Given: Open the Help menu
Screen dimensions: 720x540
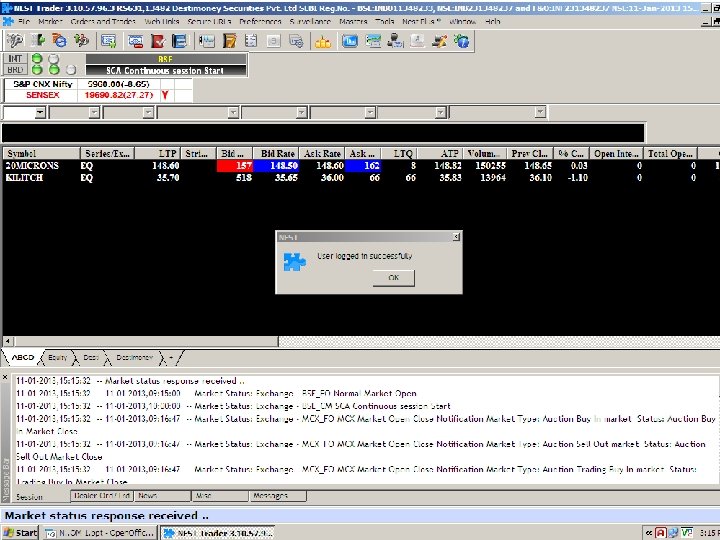Looking at the screenshot, I should click(493, 22).
